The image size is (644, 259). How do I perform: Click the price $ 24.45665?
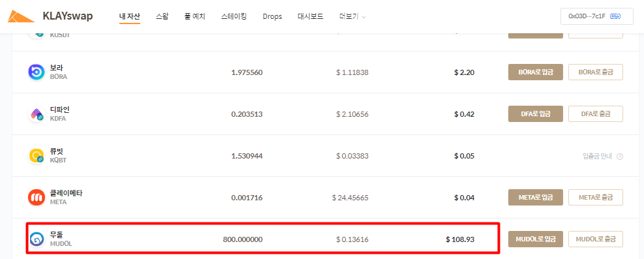(350, 198)
